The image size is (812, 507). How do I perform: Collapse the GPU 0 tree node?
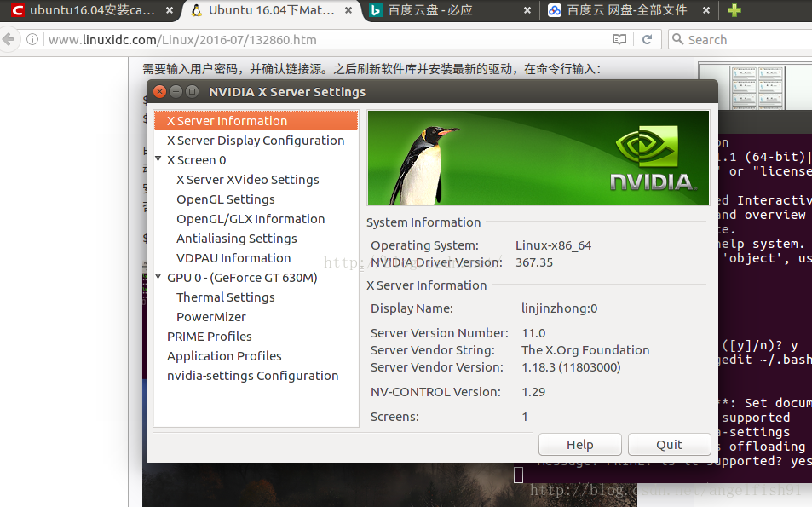pyautogui.click(x=158, y=277)
